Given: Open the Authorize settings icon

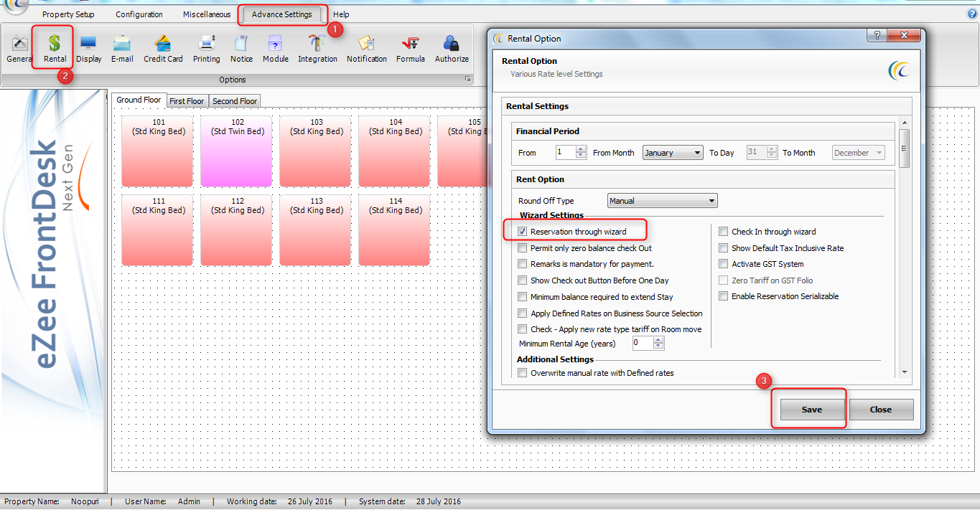Looking at the screenshot, I should pos(452,48).
